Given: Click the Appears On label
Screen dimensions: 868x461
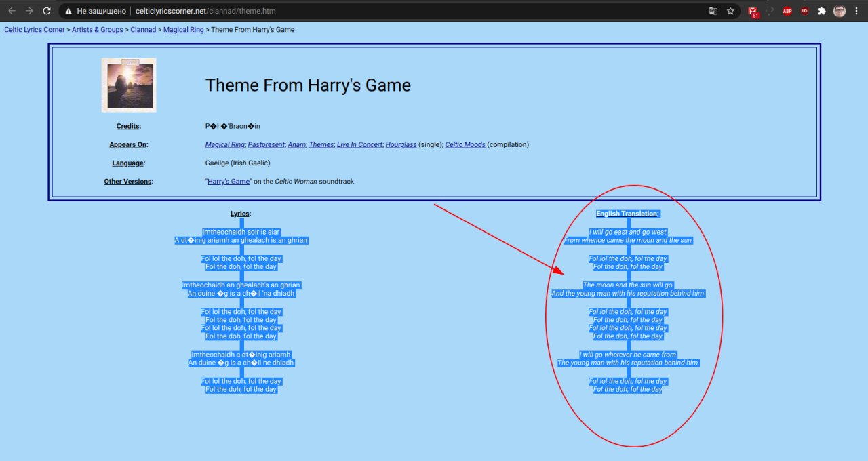Looking at the screenshot, I should [x=128, y=144].
